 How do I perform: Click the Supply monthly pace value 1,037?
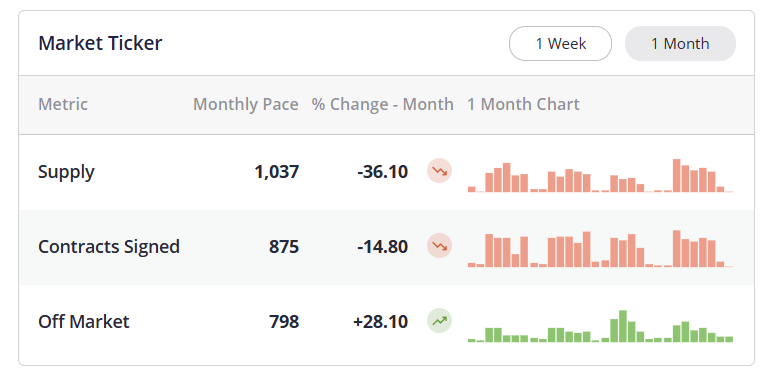pos(276,172)
